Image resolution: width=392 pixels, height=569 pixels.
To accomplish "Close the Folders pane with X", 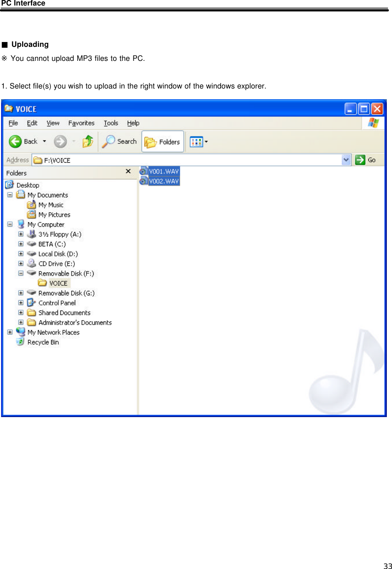I will coord(128,171).
